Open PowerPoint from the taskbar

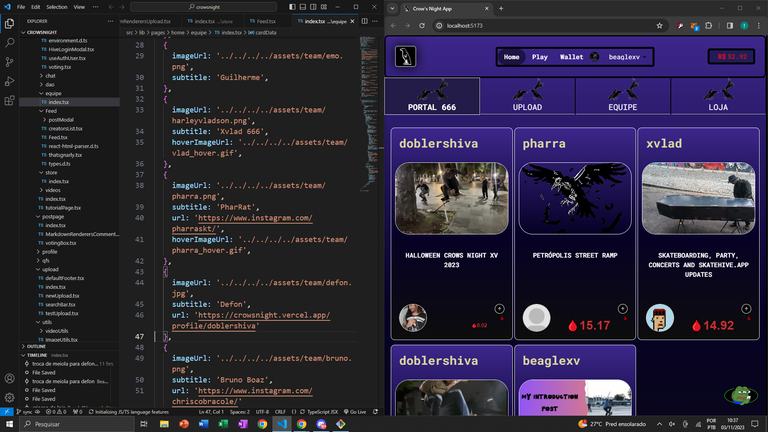pos(184,424)
